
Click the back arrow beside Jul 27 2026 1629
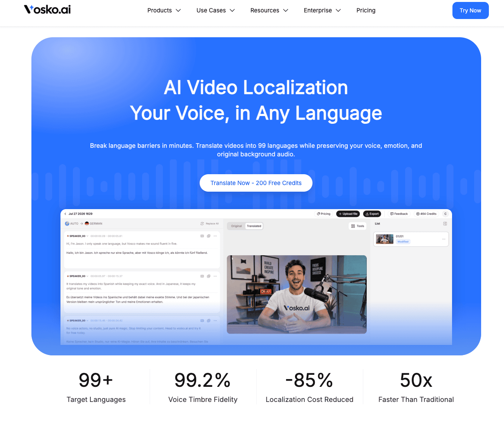65,214
